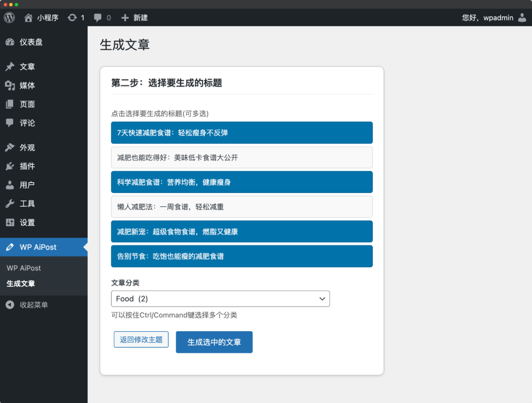Open the updates icon in the top bar
The width and height of the screenshot is (532, 403).
coord(72,17)
